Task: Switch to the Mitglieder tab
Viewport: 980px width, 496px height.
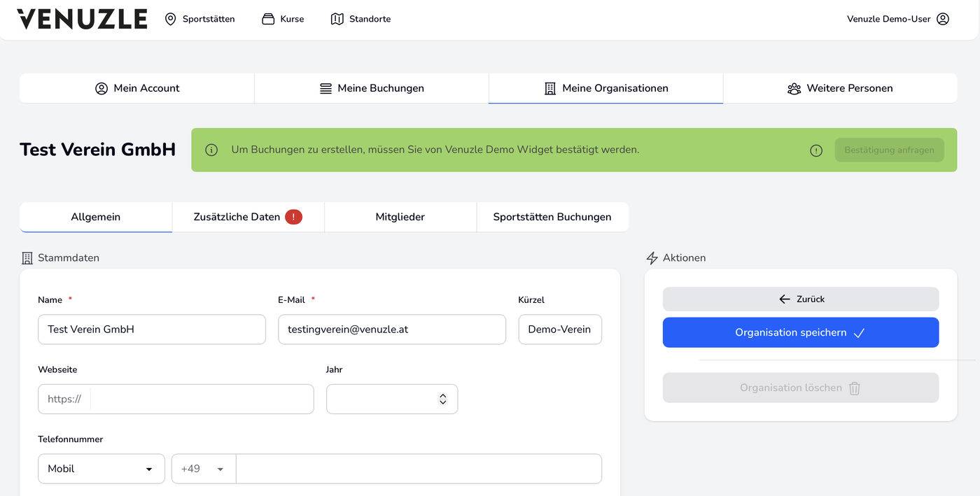Action: pyautogui.click(x=400, y=217)
